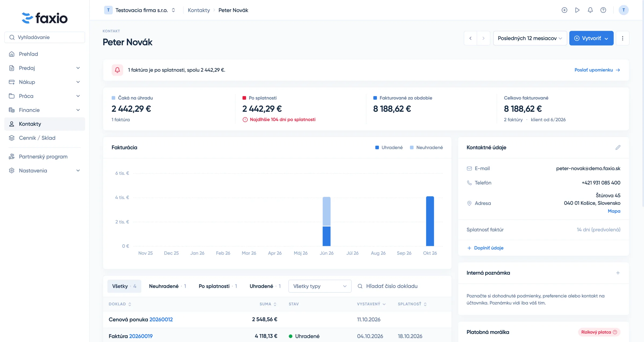
Task: Open the Všetky typy filter dropdown
Action: coord(320,286)
